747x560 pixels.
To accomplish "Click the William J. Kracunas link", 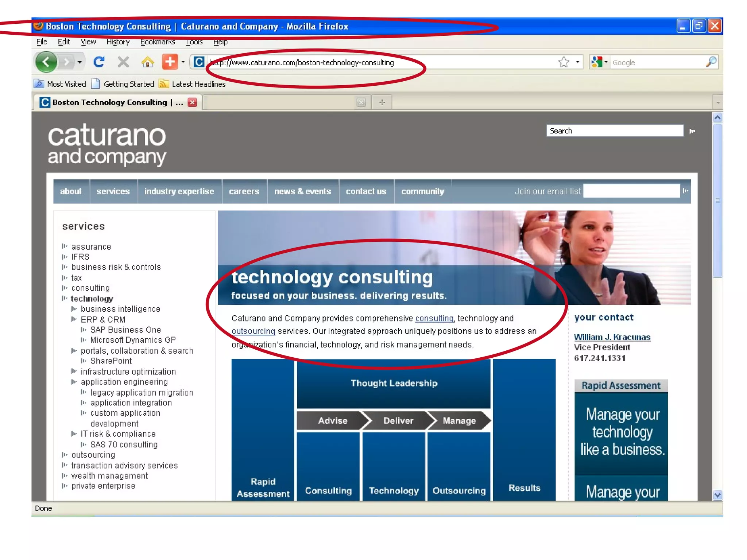I will [612, 337].
